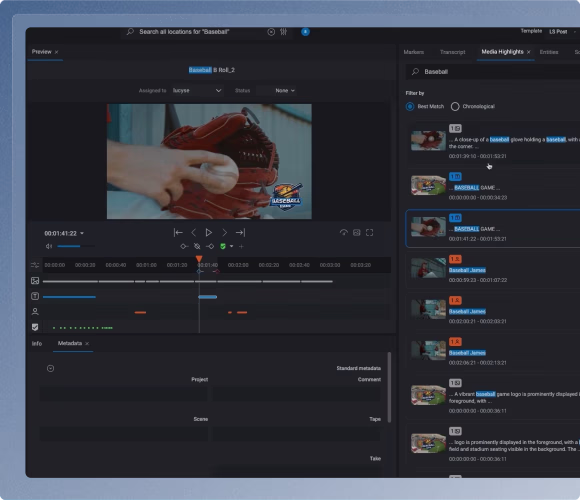Viewport: 580px width, 500px height.
Task: Mute the preview audio speaker icon
Action: click(49, 246)
